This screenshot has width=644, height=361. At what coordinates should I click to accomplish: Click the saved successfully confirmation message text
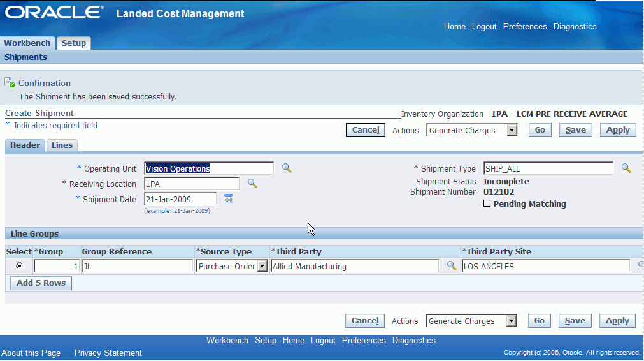click(97, 96)
